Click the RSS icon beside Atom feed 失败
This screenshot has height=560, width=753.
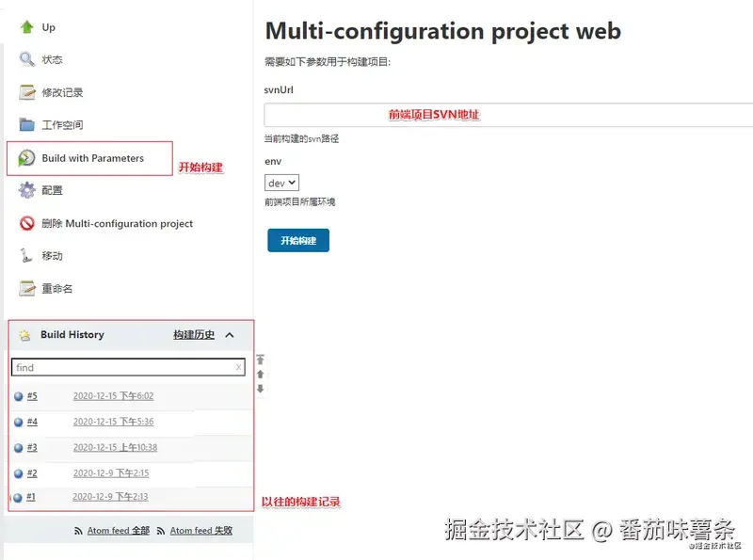tap(161, 531)
